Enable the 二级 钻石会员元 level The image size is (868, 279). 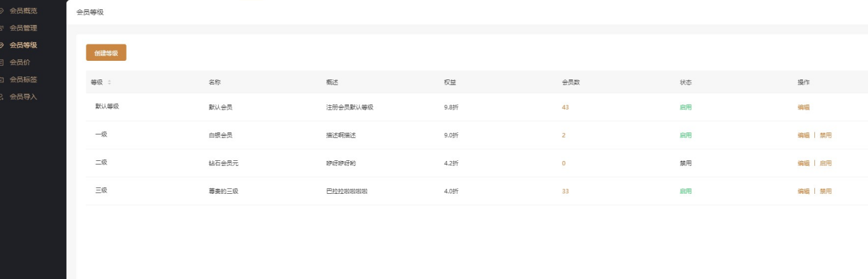tap(826, 162)
